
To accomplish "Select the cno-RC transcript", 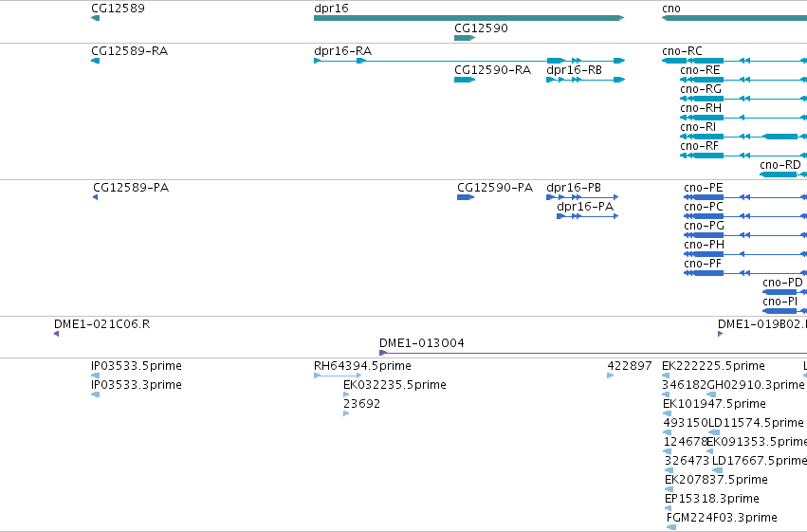I will 734,61.
